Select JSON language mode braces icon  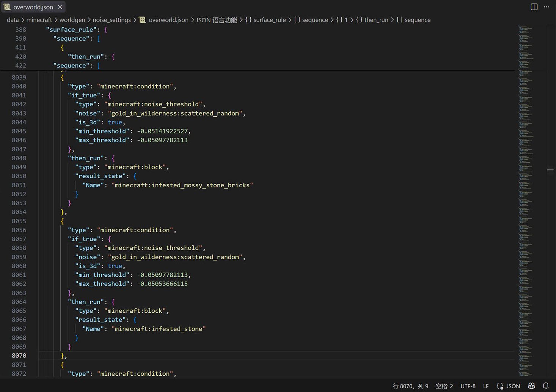tap(500, 386)
